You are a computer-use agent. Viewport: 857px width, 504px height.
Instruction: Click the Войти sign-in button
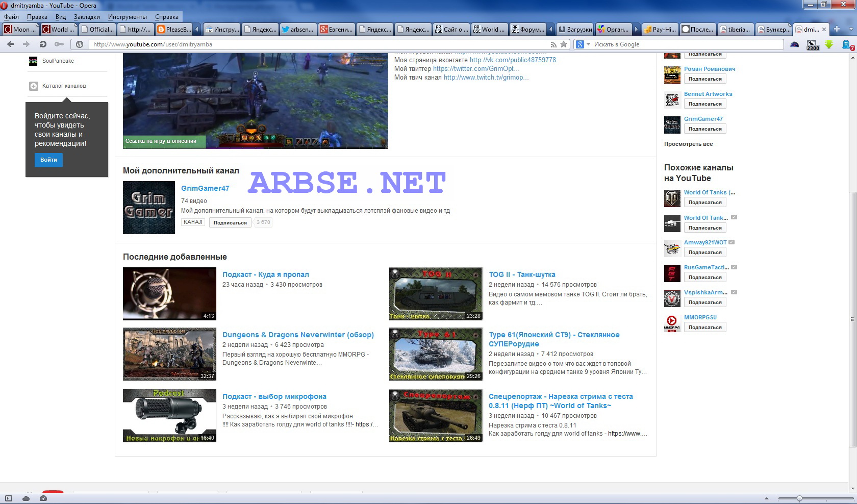49,160
